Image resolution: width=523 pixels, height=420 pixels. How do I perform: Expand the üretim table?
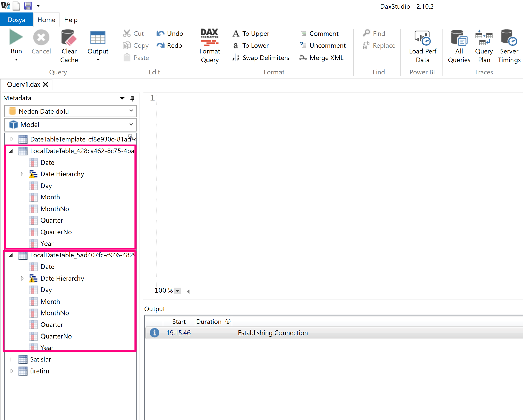click(x=12, y=371)
